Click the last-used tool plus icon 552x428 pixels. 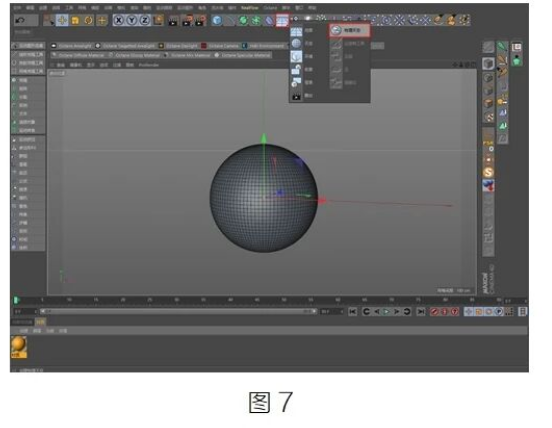(x=102, y=20)
